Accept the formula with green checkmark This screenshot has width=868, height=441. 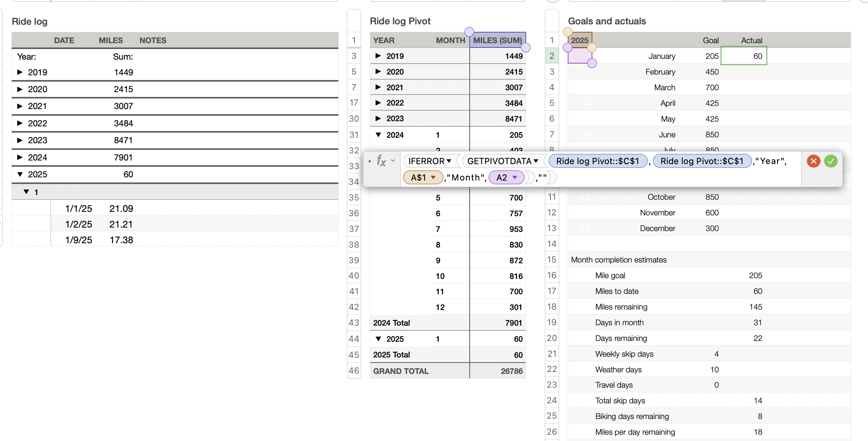click(x=831, y=161)
